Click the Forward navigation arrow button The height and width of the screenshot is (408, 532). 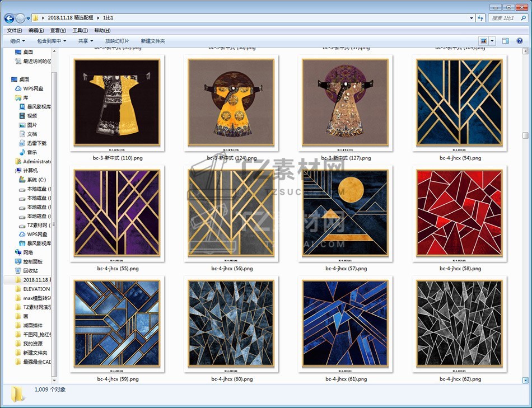click(x=20, y=18)
